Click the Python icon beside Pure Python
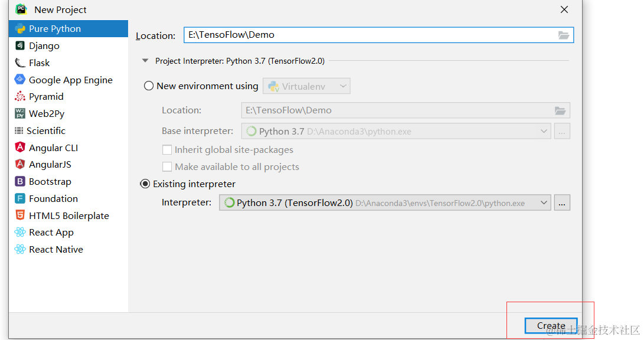Image resolution: width=644 pixels, height=340 pixels. (19, 29)
